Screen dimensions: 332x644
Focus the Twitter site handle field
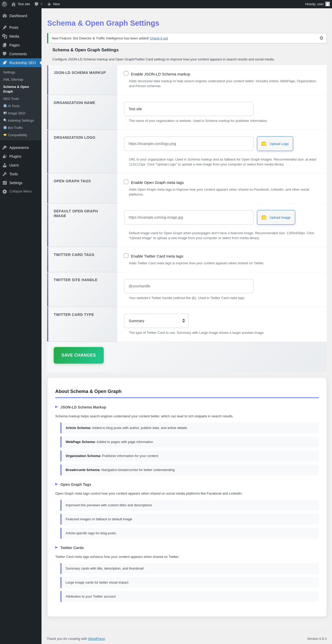coord(189,286)
